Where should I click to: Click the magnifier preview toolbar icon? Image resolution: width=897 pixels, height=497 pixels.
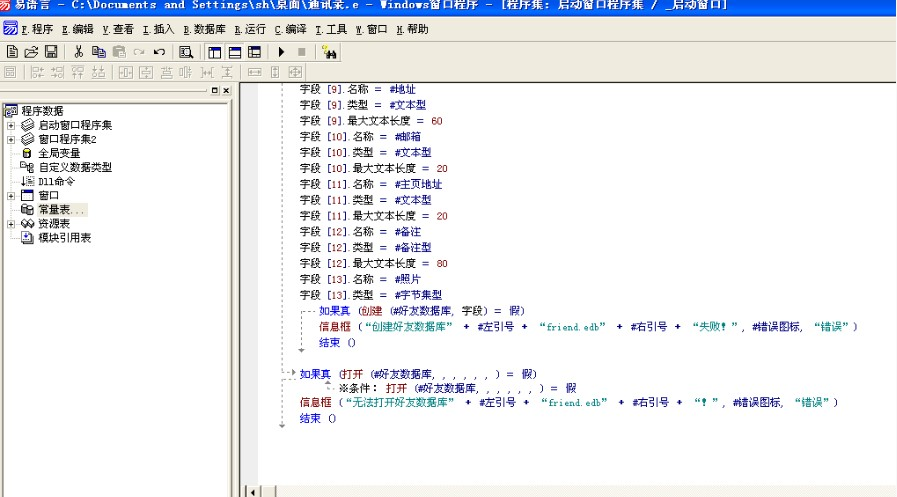[186, 51]
